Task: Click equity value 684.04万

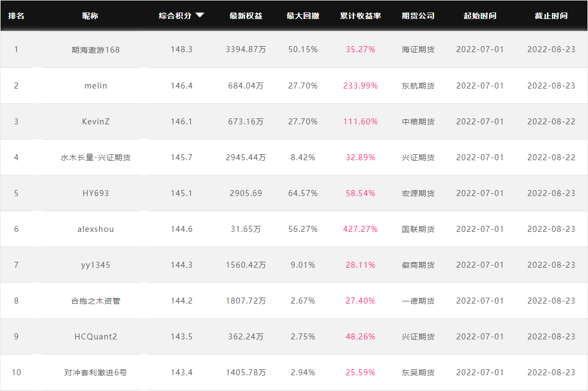Action: [246, 85]
